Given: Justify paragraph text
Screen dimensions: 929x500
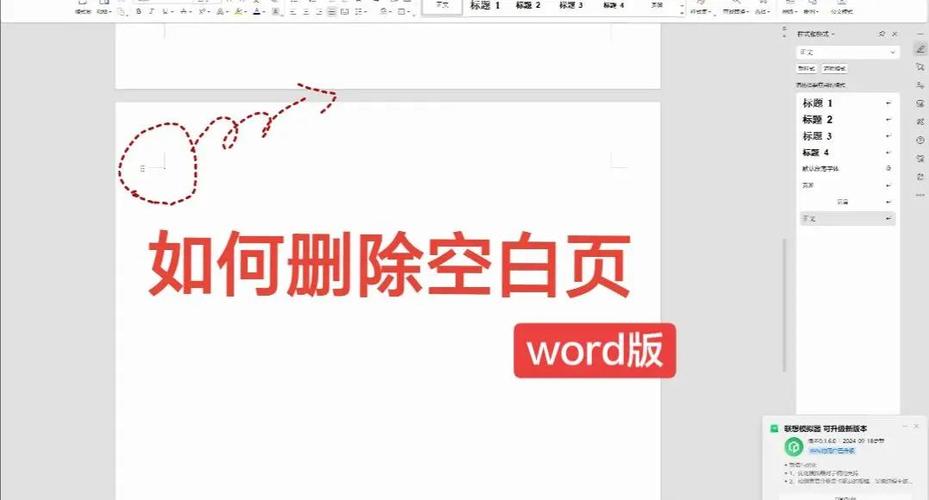Looking at the screenshot, I should pyautogui.click(x=332, y=12).
